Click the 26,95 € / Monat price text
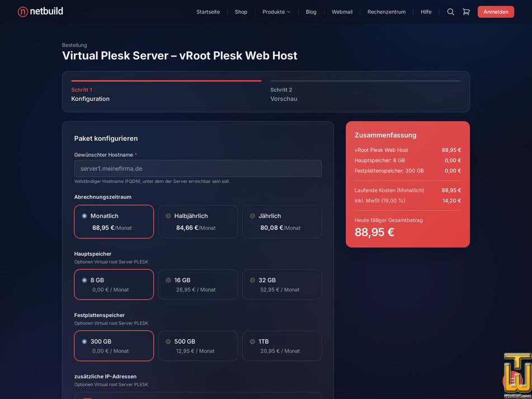The height and width of the screenshot is (399, 532). click(196, 289)
